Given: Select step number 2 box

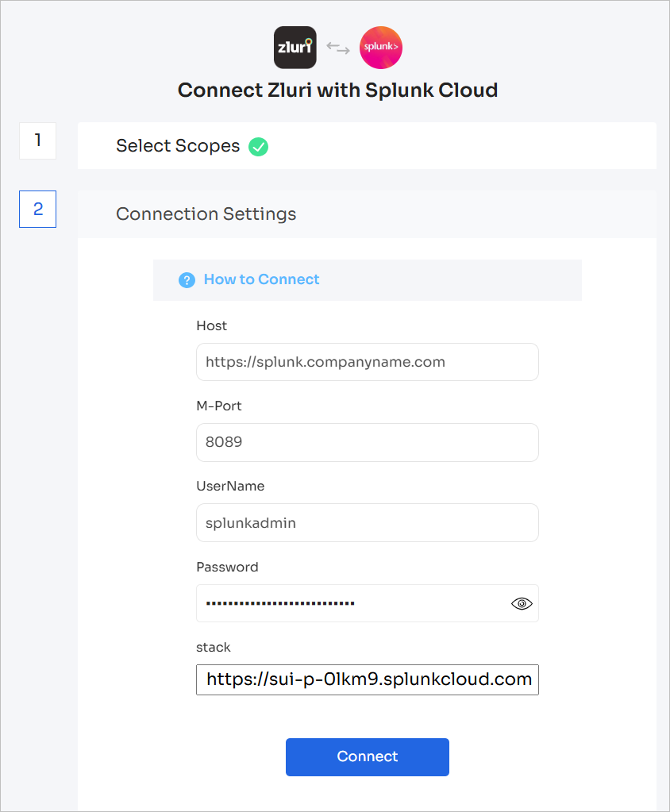Looking at the screenshot, I should click(38, 210).
